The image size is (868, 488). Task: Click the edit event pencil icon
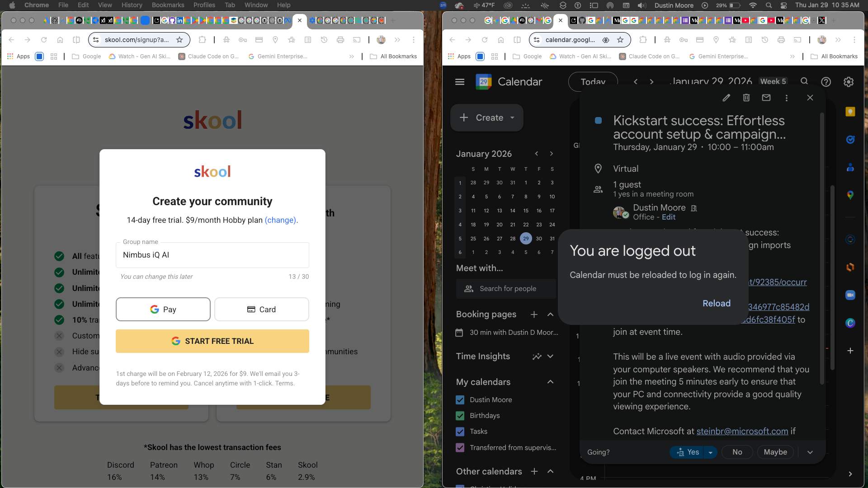click(x=726, y=98)
